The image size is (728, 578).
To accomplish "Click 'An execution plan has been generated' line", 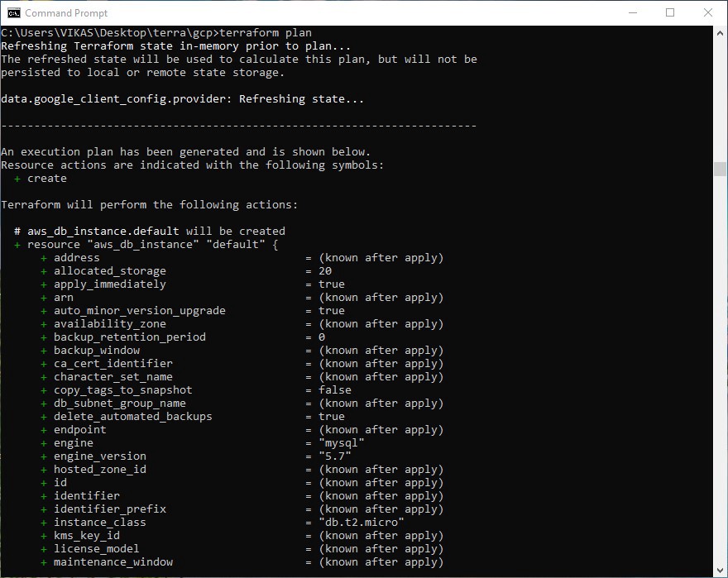I will tap(185, 152).
